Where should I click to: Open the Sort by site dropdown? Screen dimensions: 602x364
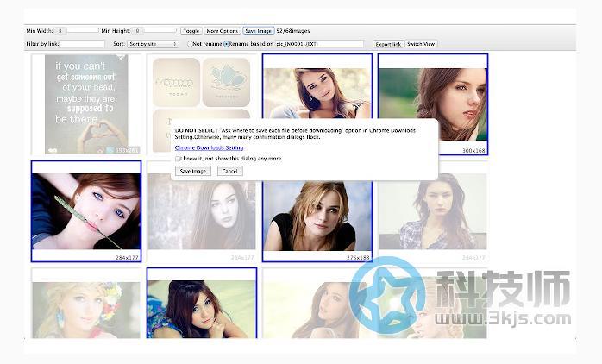tap(153, 44)
